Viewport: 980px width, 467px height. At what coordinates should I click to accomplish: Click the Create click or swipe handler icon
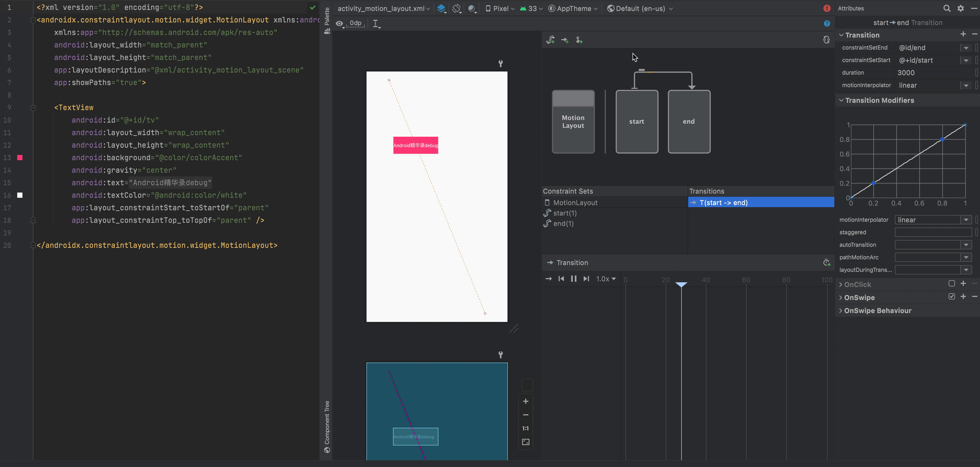[579, 40]
